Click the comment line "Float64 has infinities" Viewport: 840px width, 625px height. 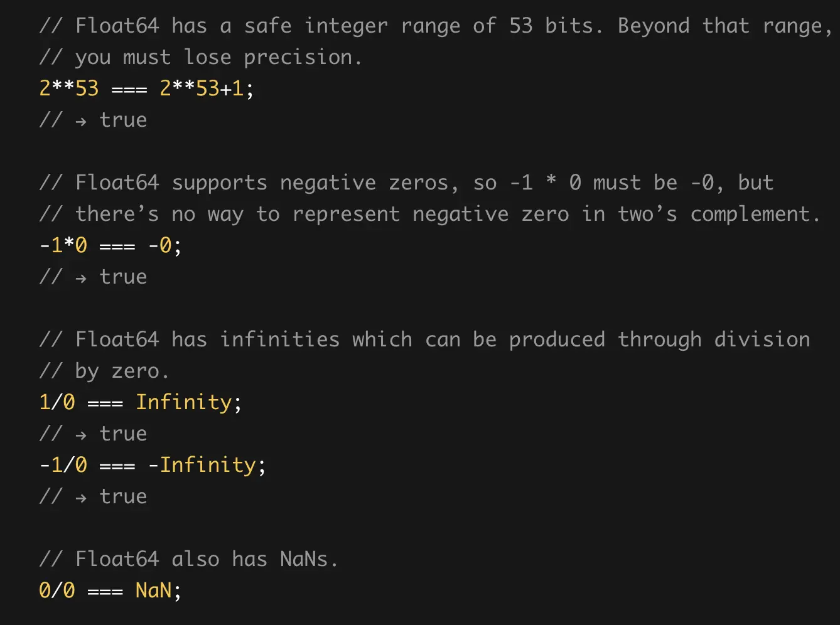point(424,339)
